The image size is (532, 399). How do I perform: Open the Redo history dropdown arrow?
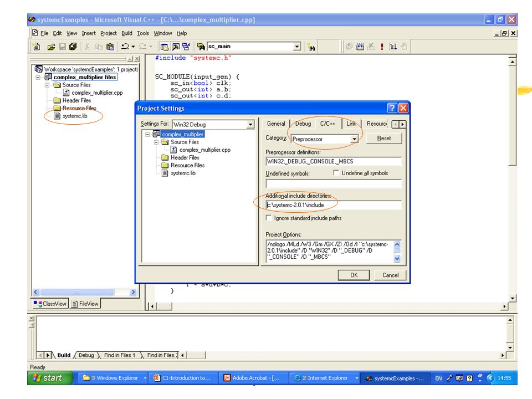151,47
